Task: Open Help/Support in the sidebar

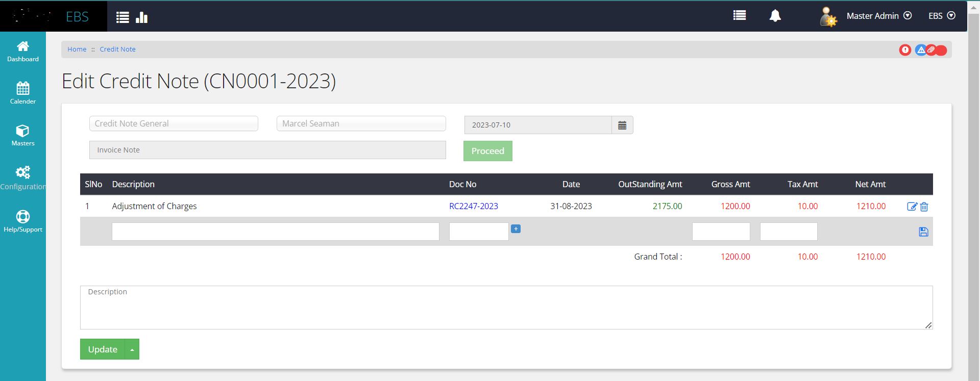Action: click(23, 221)
